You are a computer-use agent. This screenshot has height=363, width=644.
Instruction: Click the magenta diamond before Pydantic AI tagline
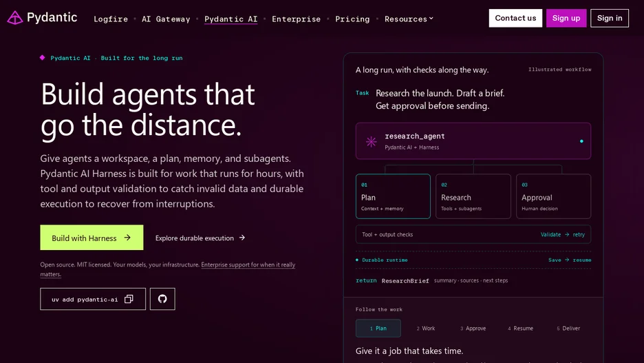tap(42, 58)
